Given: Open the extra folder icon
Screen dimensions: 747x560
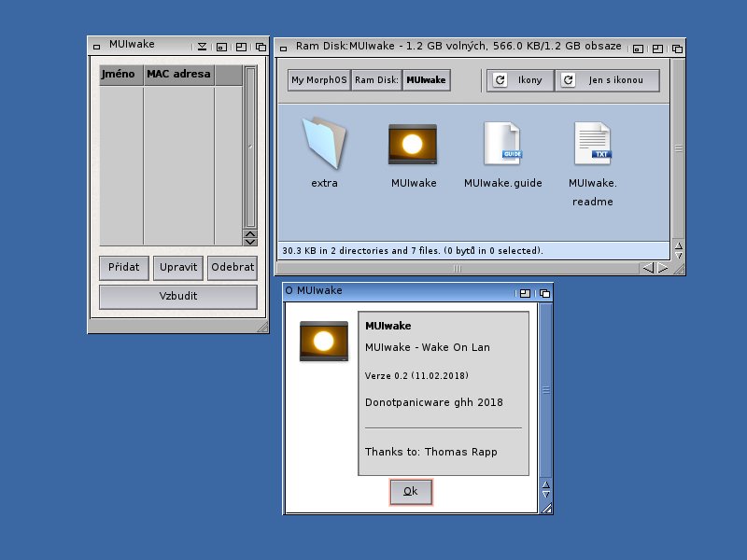Looking at the screenshot, I should (324, 145).
